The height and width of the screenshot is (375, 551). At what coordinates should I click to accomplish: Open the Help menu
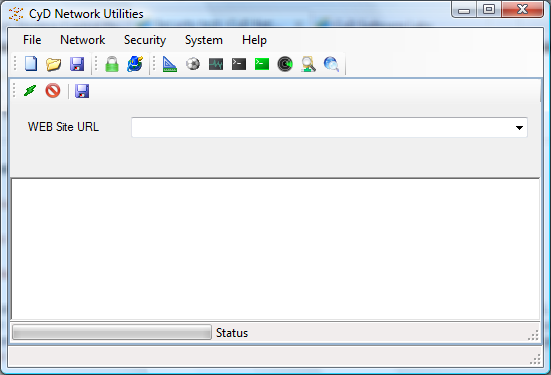pyautogui.click(x=254, y=40)
